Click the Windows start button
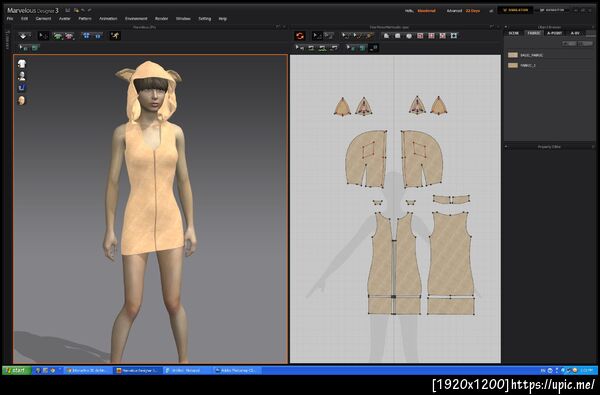The width and height of the screenshot is (600, 395). coord(16,371)
